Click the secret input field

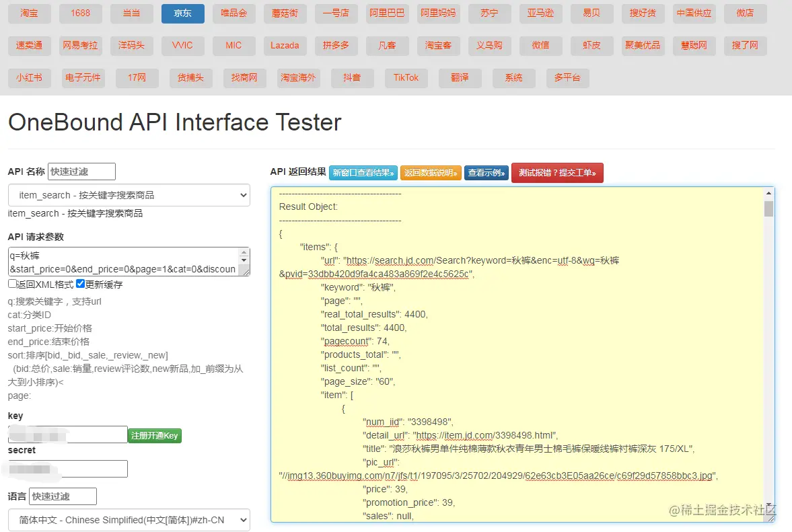pyautogui.click(x=68, y=469)
